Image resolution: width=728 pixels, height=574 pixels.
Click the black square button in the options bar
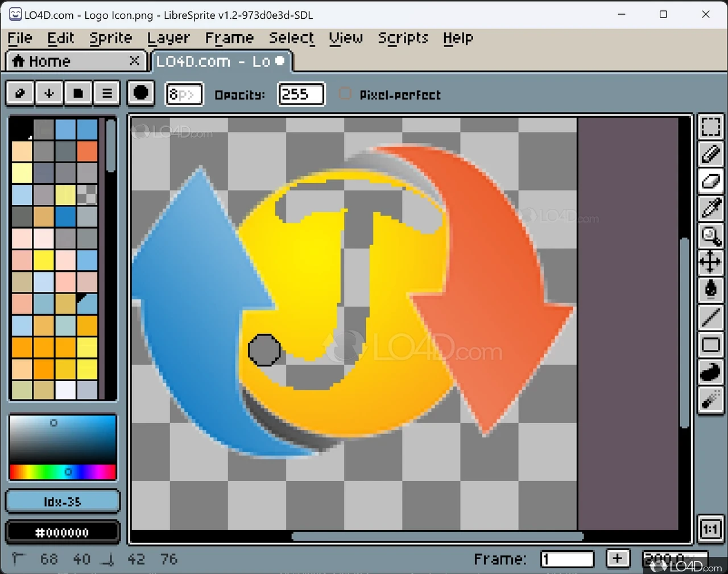78,93
